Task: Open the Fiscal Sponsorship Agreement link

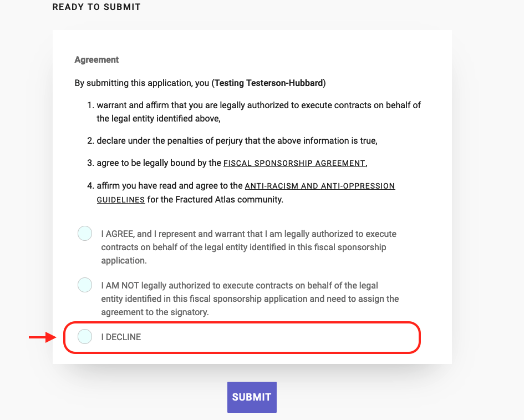Action: (x=294, y=163)
